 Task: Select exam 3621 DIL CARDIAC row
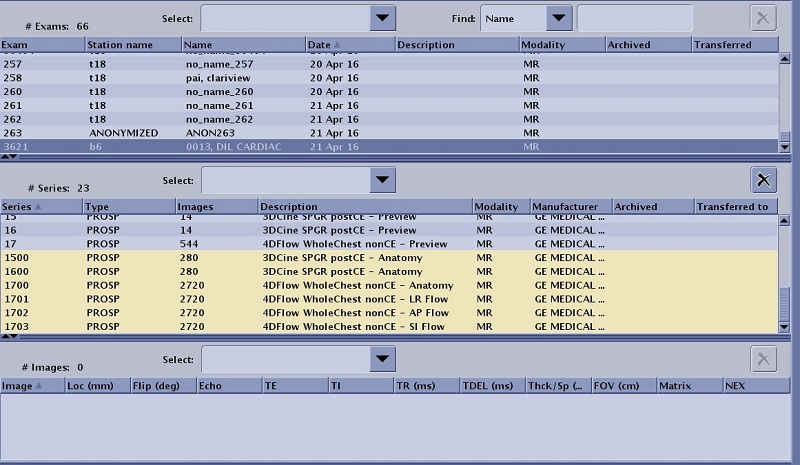[x=388, y=146]
